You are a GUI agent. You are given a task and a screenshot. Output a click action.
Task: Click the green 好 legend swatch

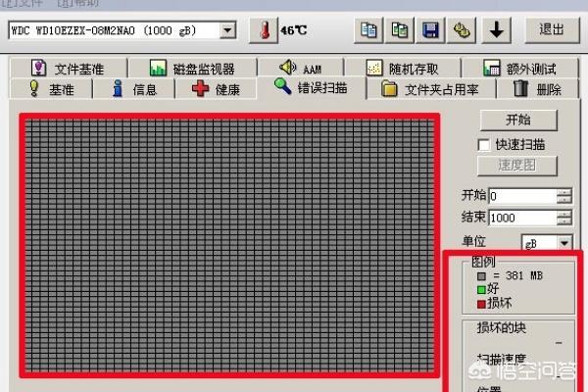(479, 289)
